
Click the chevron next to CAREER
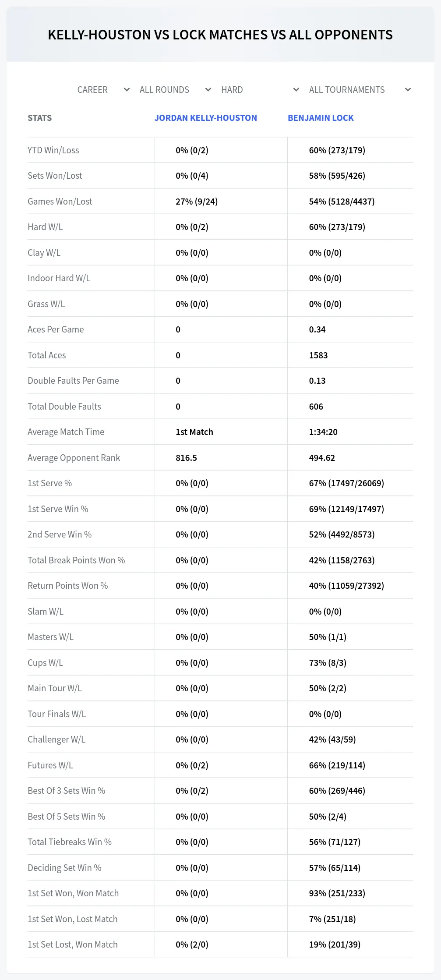pos(127,90)
